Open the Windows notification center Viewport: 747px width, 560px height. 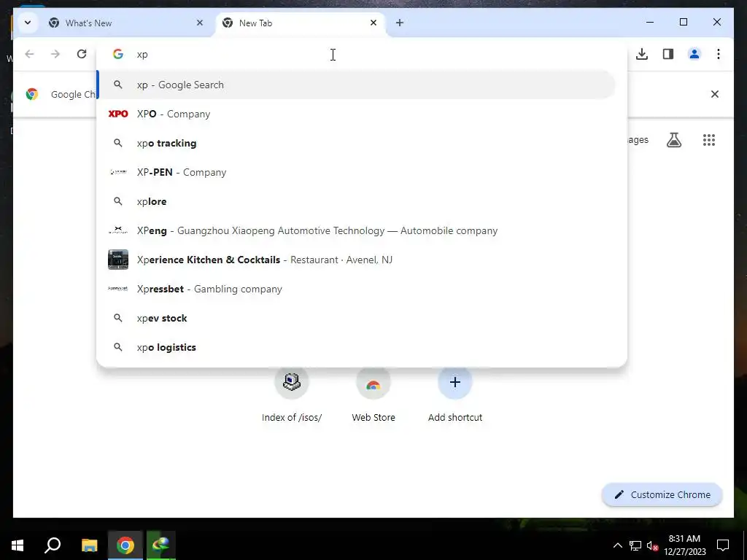pyautogui.click(x=723, y=545)
